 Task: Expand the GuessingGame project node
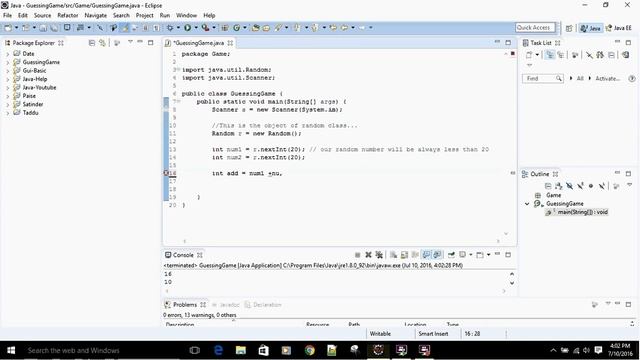(x=8, y=62)
